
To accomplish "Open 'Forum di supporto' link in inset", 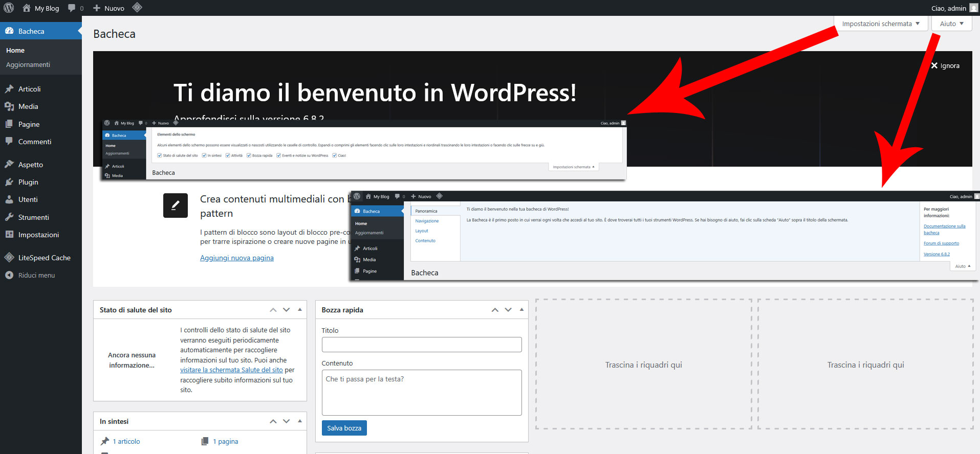I will tap(941, 243).
